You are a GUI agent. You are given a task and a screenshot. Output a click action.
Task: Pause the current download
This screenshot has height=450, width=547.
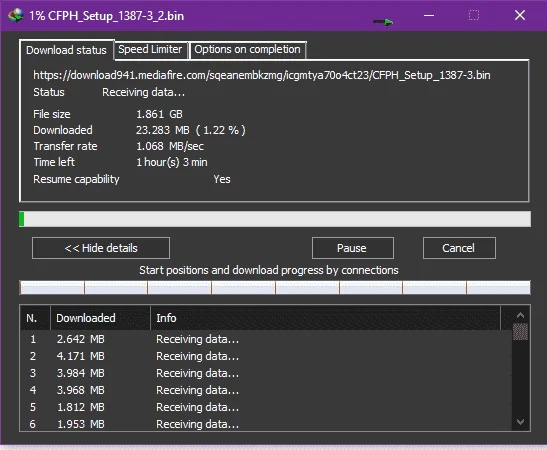pos(353,248)
